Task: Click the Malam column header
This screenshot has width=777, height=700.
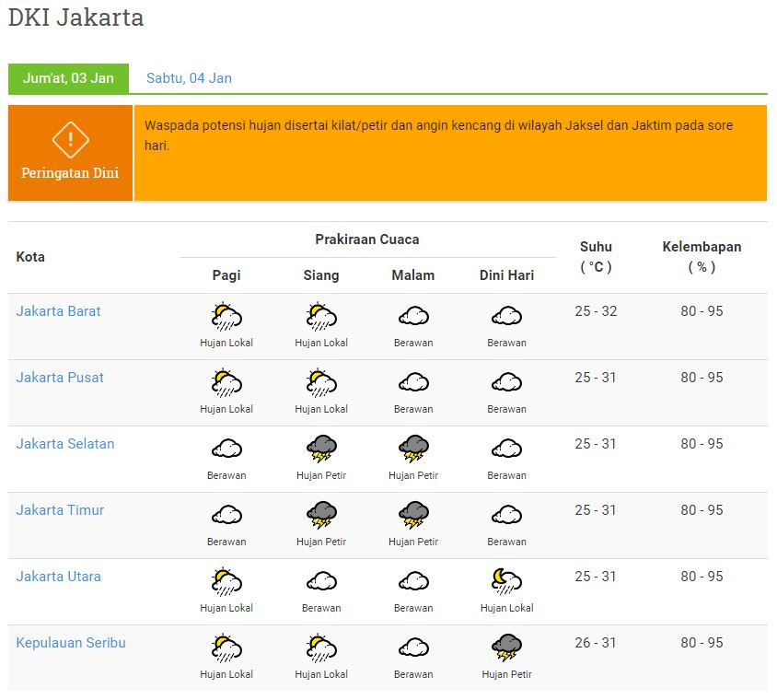Action: (413, 275)
